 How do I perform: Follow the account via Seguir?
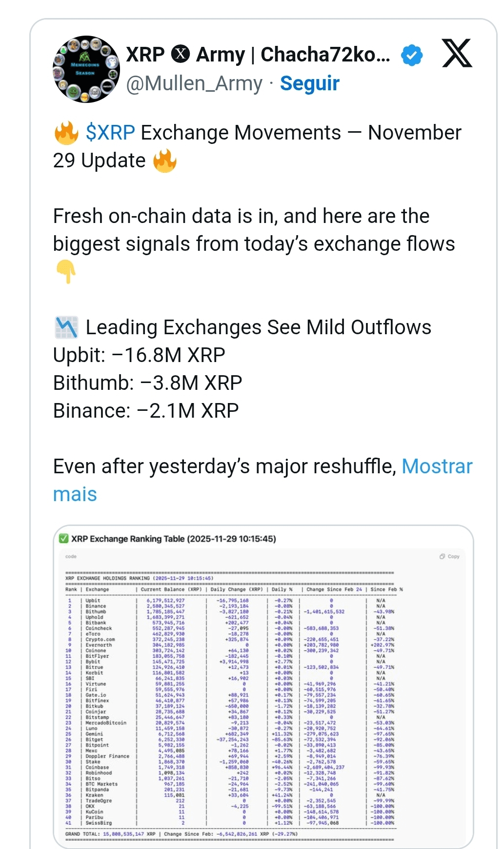point(309,83)
